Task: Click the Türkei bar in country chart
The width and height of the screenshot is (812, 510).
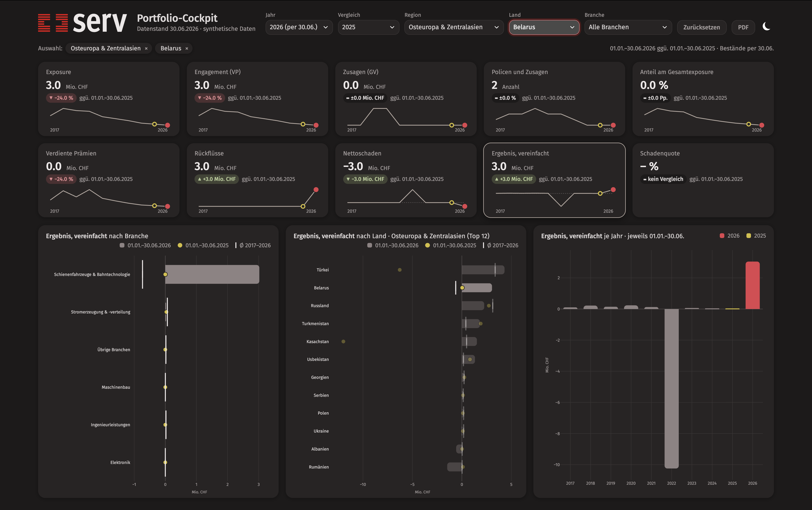Action: pos(483,270)
